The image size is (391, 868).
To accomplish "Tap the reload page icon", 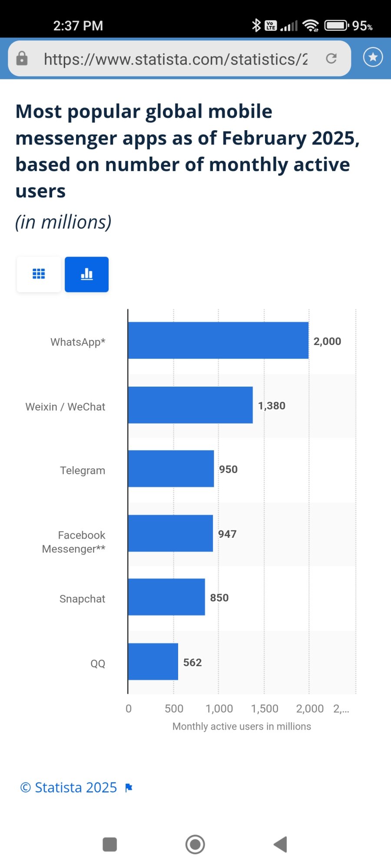I will (x=331, y=58).
